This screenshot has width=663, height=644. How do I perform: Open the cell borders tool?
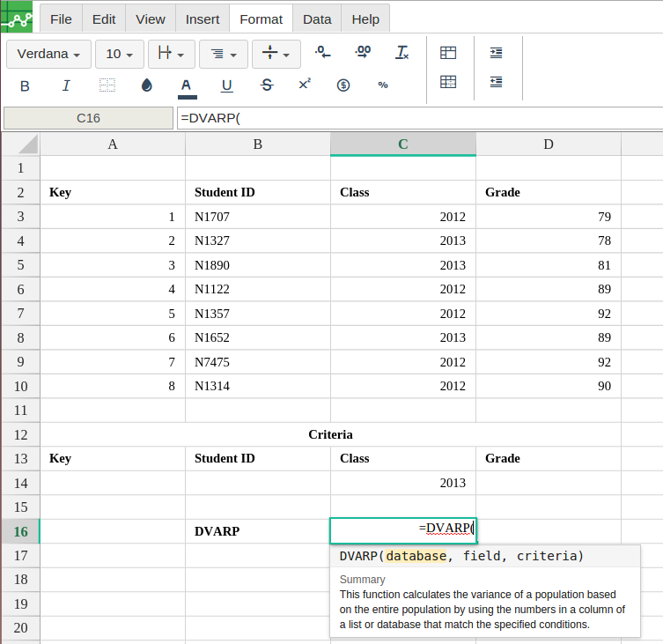(107, 85)
